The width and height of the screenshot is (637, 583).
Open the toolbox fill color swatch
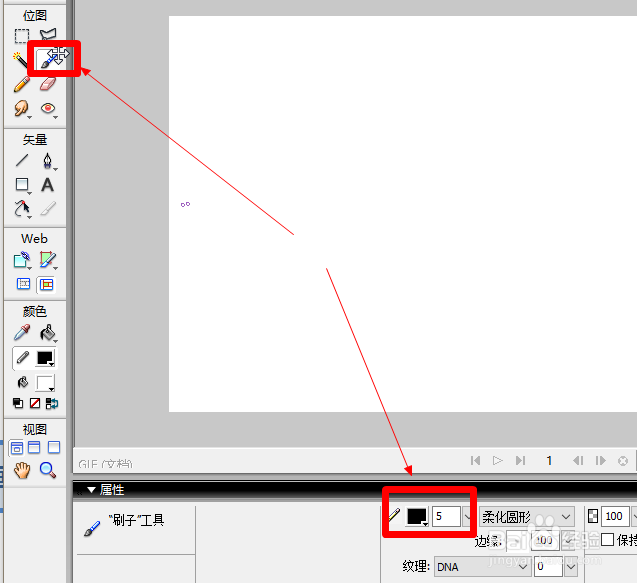click(45, 383)
